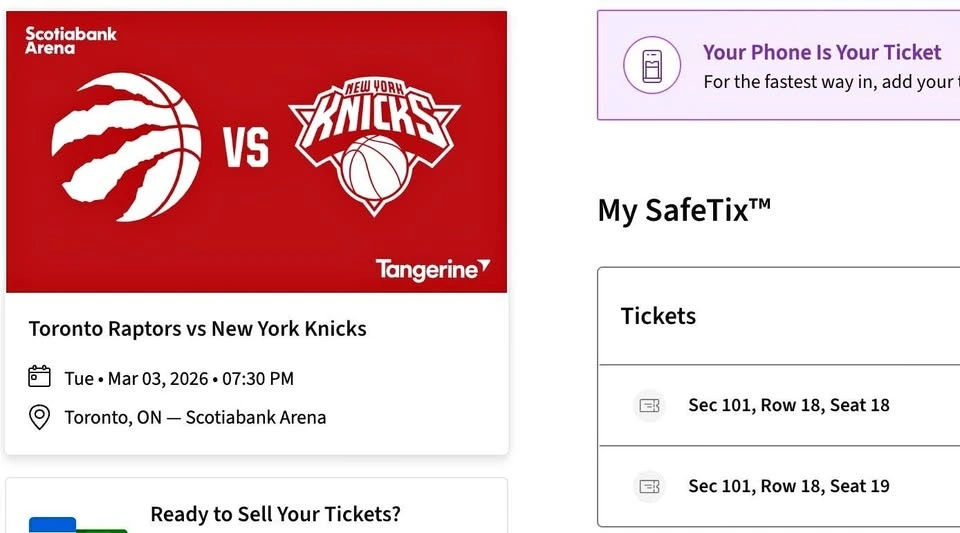Click the Toronto Raptors claw-ball logo
The image size is (960, 533).
click(x=125, y=148)
